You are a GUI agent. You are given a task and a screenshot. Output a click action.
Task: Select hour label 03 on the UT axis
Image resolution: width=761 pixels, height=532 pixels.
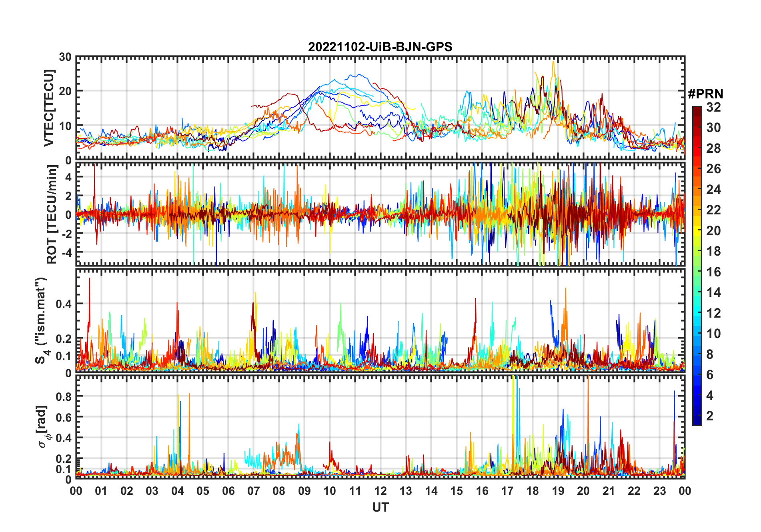pos(152,491)
